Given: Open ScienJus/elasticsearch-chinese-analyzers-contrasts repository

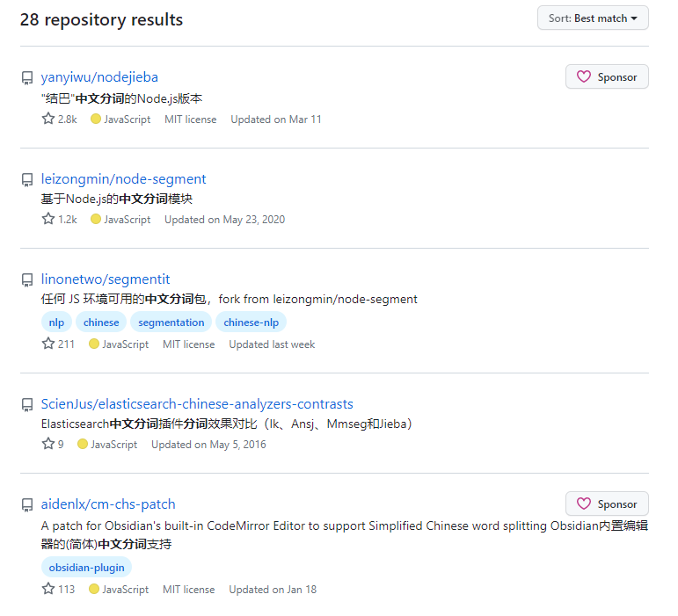Looking at the screenshot, I should coord(197,404).
